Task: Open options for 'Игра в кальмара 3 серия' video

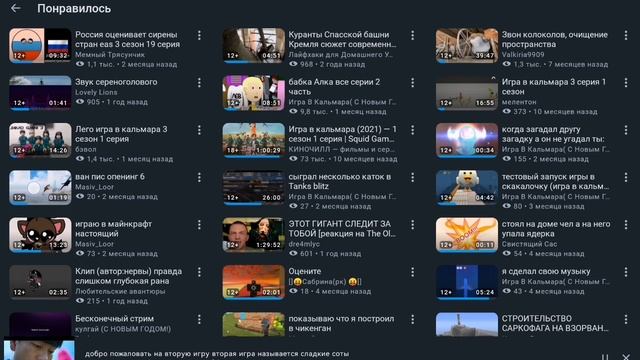Action: (x=626, y=83)
